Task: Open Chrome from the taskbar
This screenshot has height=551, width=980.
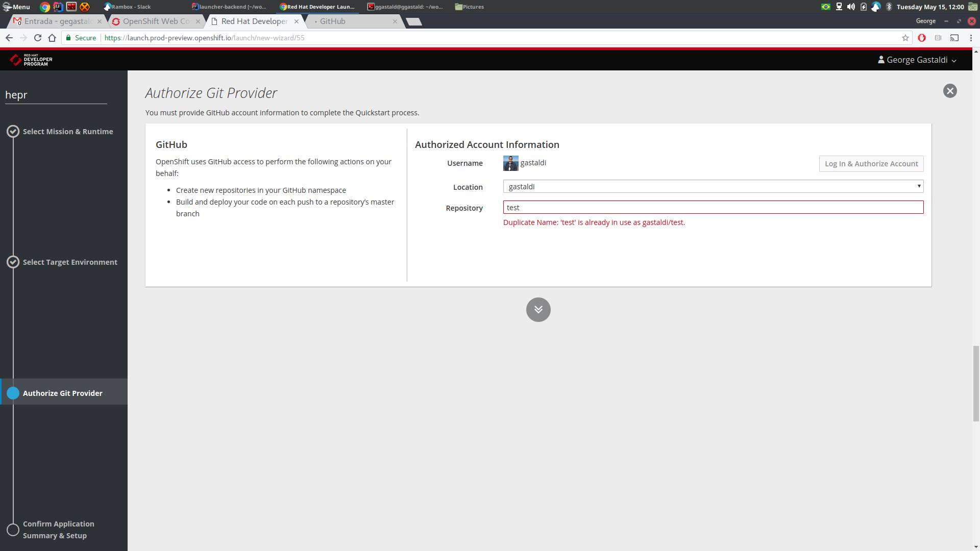Action: (45, 7)
